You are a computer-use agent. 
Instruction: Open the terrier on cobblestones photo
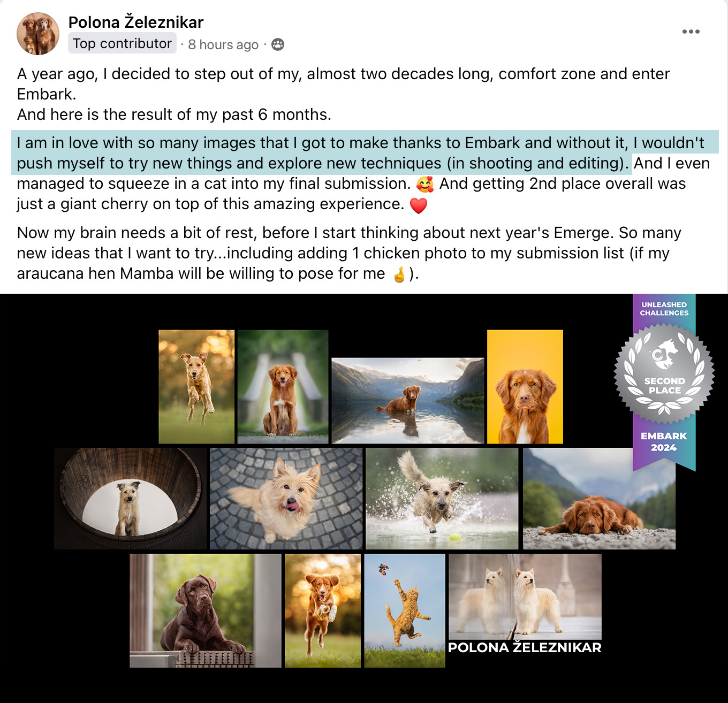(286, 499)
